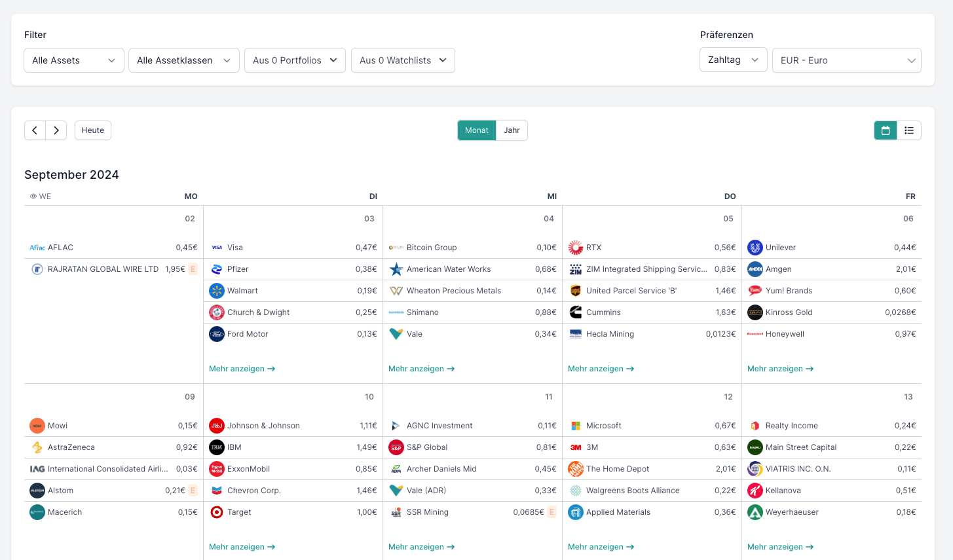Open the Hecla Mining entry

pyautogui.click(x=652, y=334)
